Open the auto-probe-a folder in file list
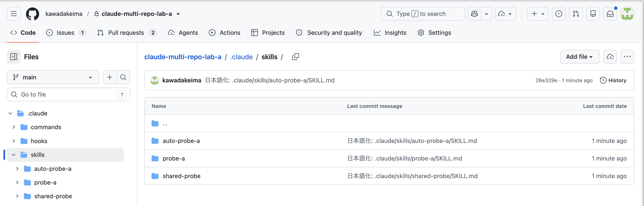The image size is (644, 206). [x=181, y=141]
